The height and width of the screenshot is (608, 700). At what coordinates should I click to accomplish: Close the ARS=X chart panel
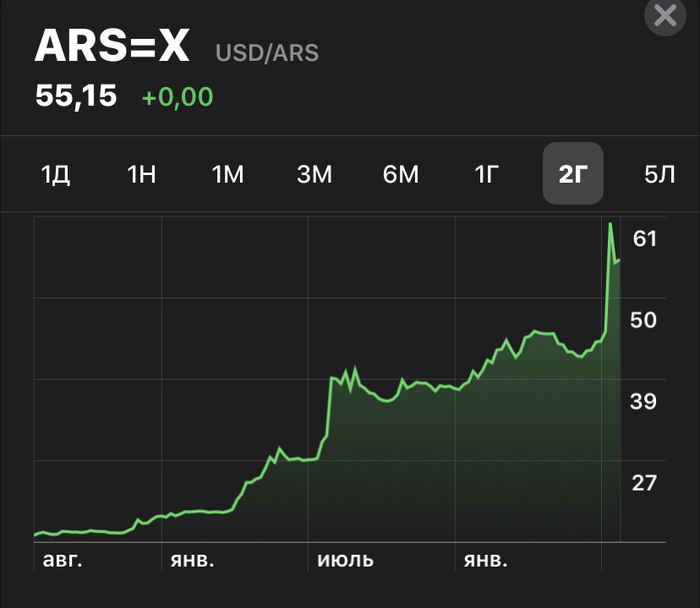(x=664, y=15)
